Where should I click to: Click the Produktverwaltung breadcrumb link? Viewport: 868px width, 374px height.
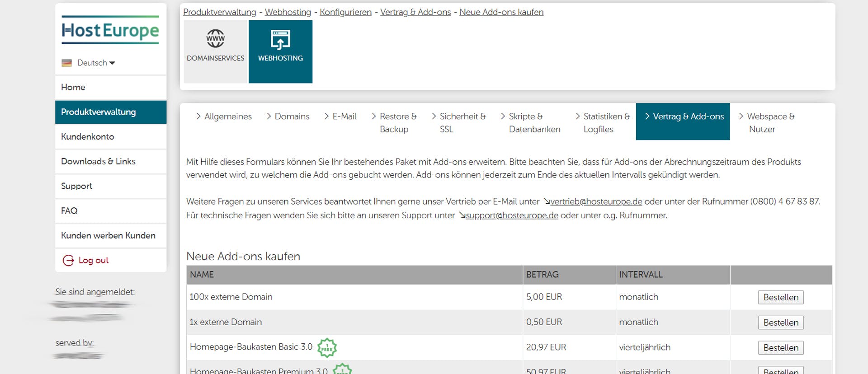219,12
